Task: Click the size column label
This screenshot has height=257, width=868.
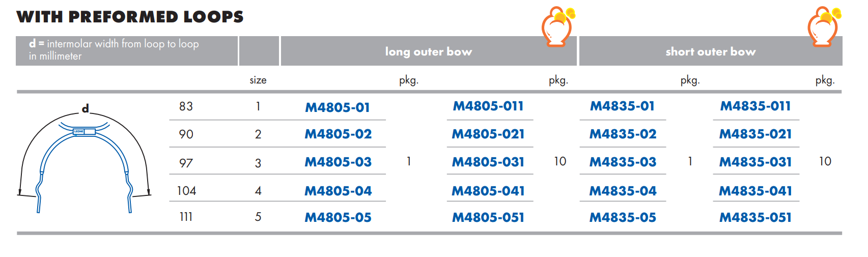Action: point(258,80)
